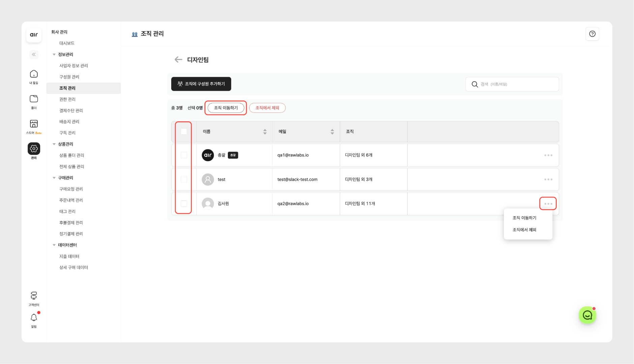Click the help question mark icon

click(592, 34)
